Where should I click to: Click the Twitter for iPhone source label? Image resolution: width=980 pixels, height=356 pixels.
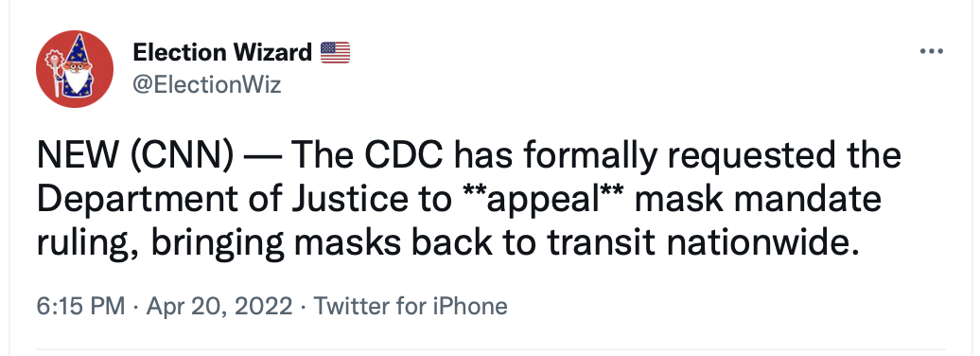[x=410, y=307]
